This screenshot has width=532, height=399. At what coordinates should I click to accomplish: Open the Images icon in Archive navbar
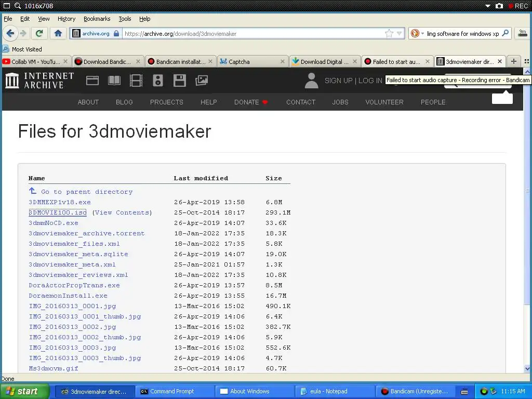click(x=202, y=81)
